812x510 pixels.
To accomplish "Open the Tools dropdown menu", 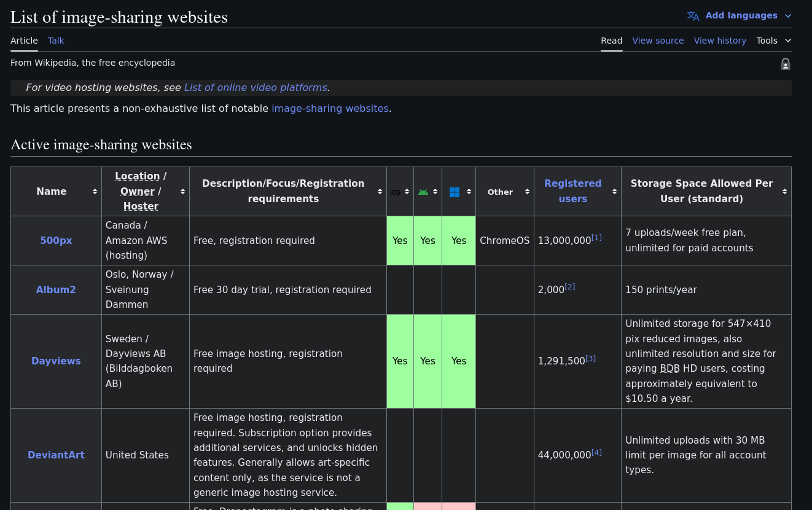I will pyautogui.click(x=774, y=41).
